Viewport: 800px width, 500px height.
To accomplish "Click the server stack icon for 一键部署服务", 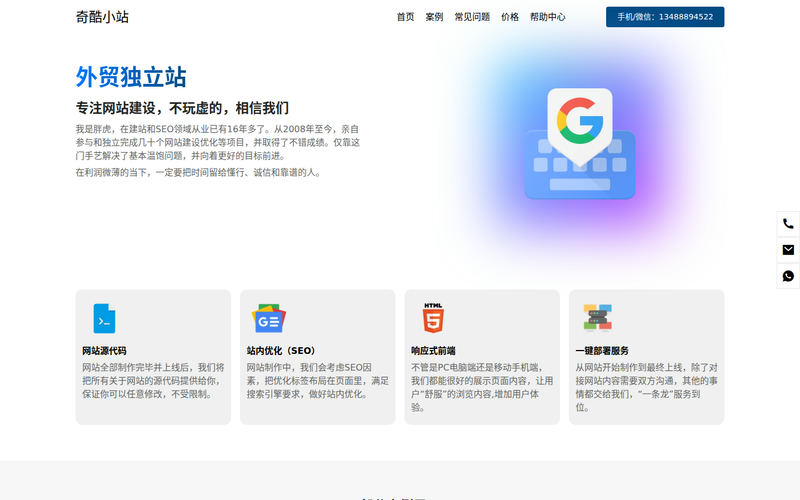I will coord(597,317).
